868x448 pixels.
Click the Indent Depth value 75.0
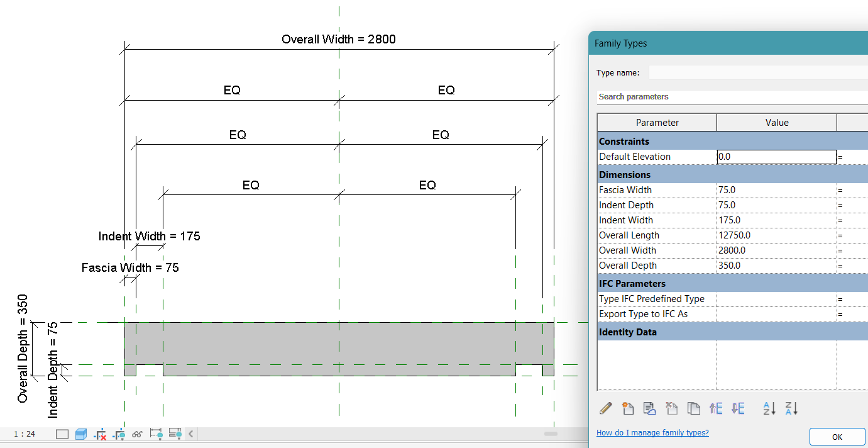point(777,205)
